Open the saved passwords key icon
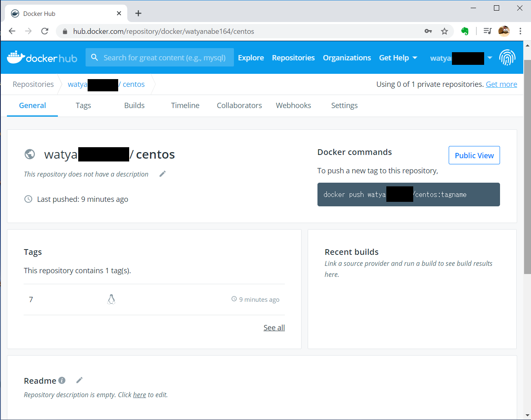The height and width of the screenshot is (420, 531). coord(428,31)
